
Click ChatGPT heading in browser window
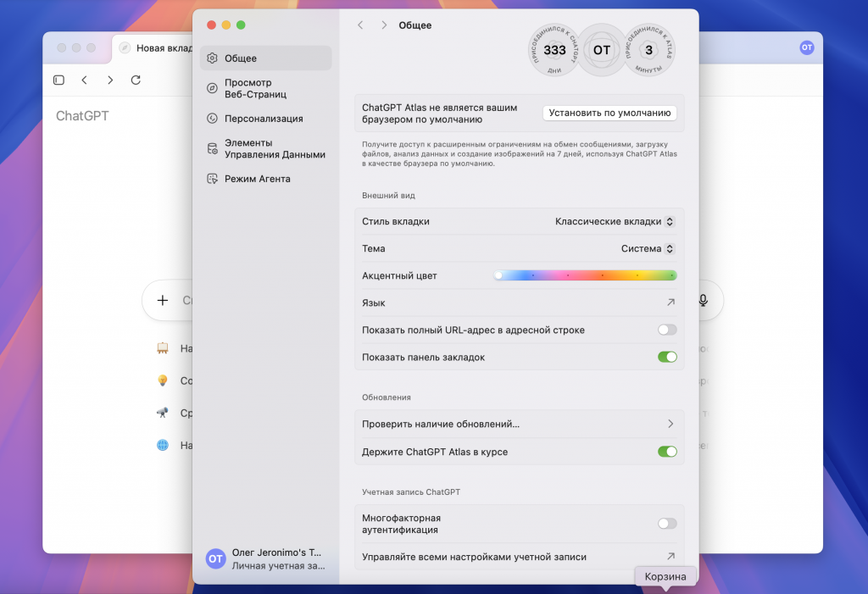82,116
